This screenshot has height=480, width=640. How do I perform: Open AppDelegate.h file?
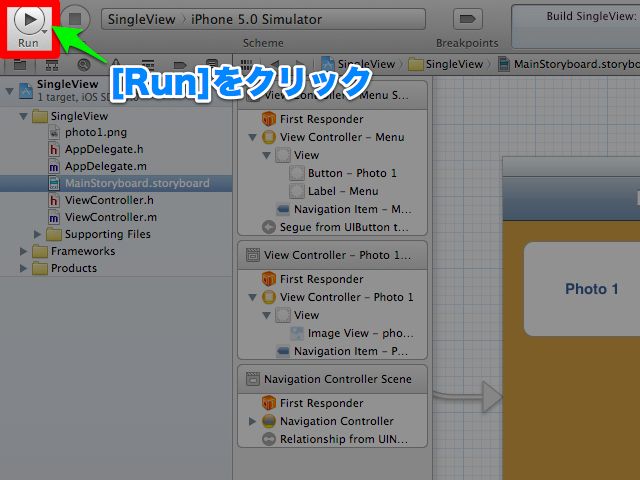(96, 149)
